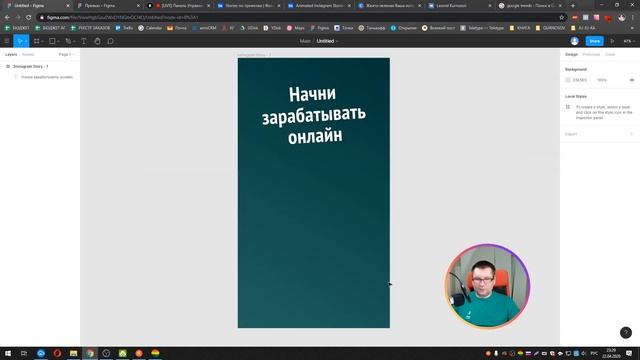Open the amoCRM bookmark
The width and height of the screenshot is (640, 360).
pyautogui.click(x=204, y=28)
